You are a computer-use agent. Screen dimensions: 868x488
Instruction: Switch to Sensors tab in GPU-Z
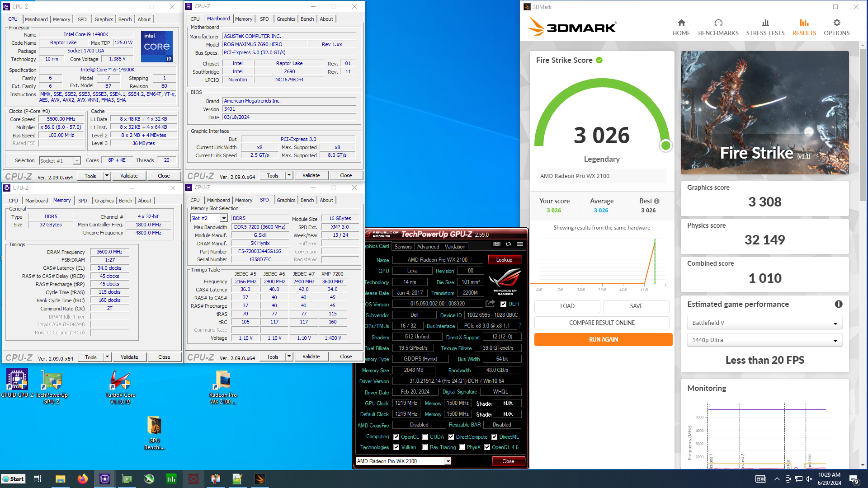(403, 247)
